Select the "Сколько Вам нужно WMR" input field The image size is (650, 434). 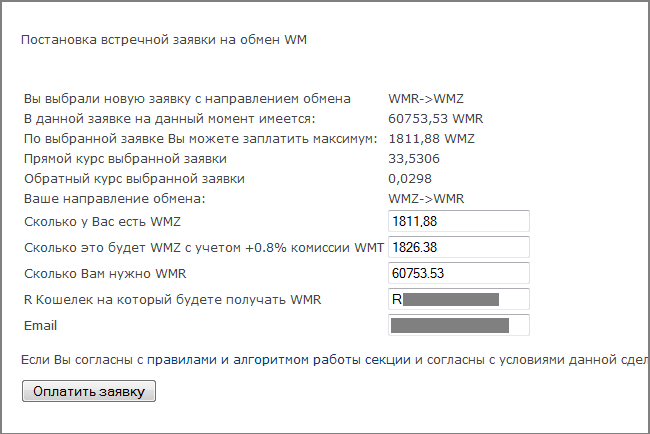click(x=458, y=273)
